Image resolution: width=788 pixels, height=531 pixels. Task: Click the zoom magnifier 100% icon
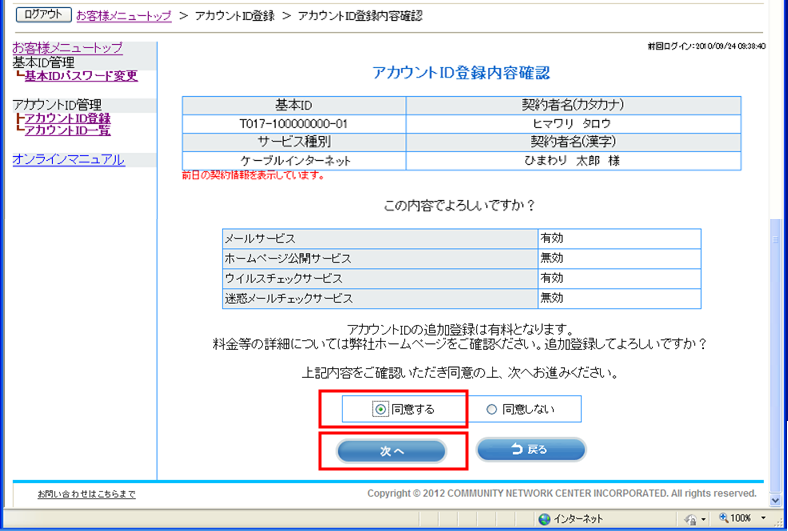725,519
